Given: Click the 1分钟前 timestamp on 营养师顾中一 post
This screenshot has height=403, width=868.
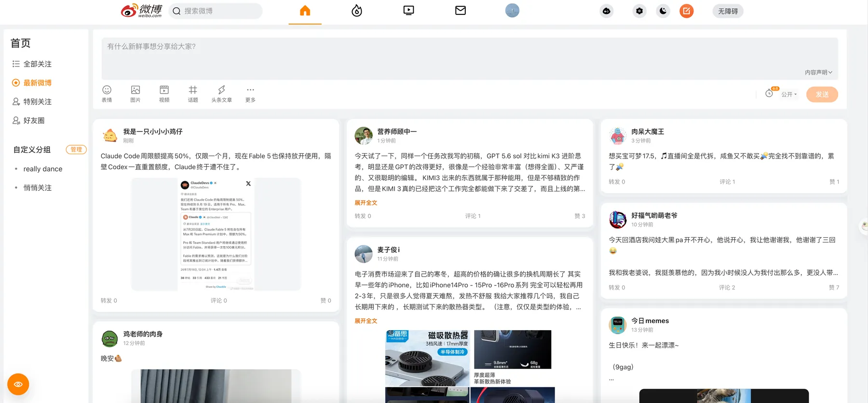Looking at the screenshot, I should (x=386, y=141).
